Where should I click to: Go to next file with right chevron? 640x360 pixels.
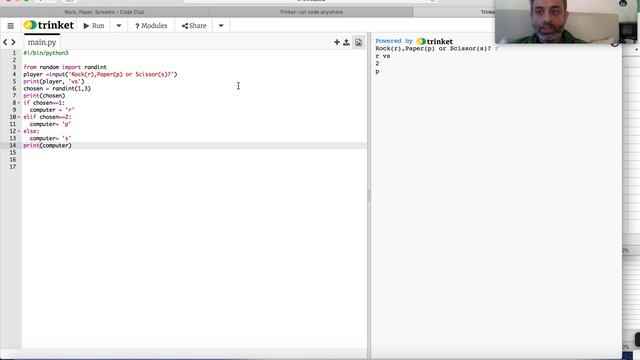[x=13, y=42]
